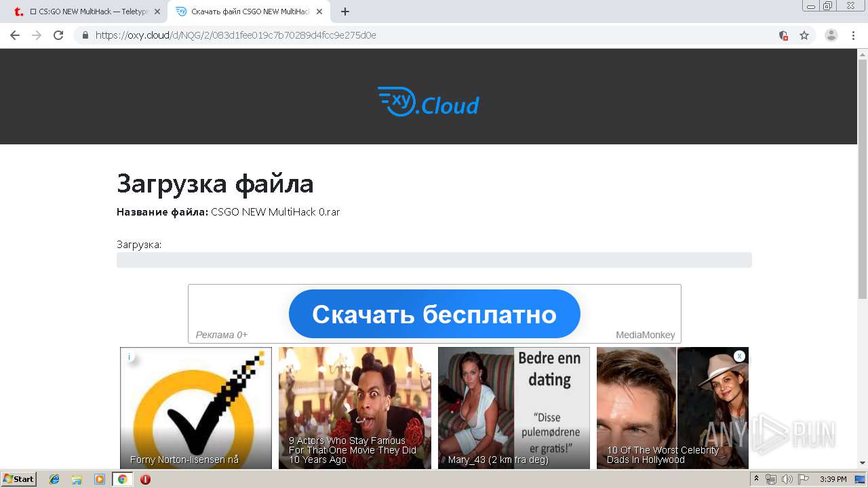Reload the oxy.cloud page
The height and width of the screenshot is (488, 868).
pyautogui.click(x=58, y=35)
